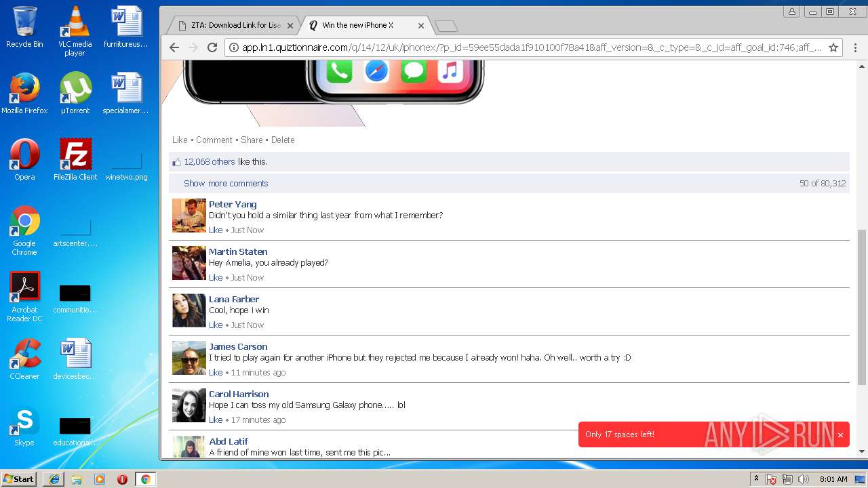Open the devicesbec Word document icon
868x488 pixels.
click(x=75, y=359)
